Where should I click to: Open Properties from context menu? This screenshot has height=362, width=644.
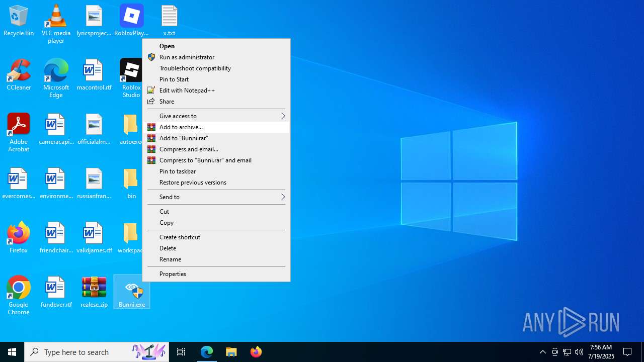216,274
